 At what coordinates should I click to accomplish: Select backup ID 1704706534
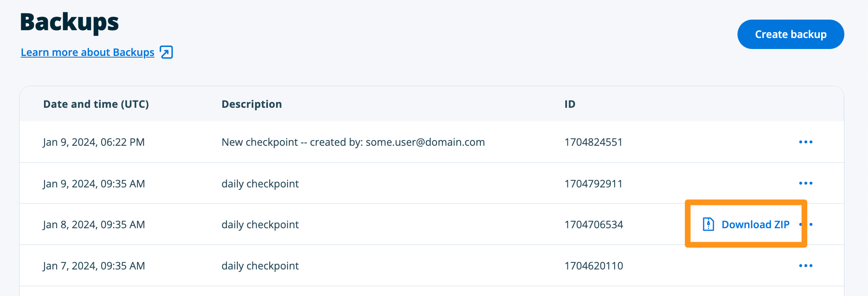tap(593, 225)
